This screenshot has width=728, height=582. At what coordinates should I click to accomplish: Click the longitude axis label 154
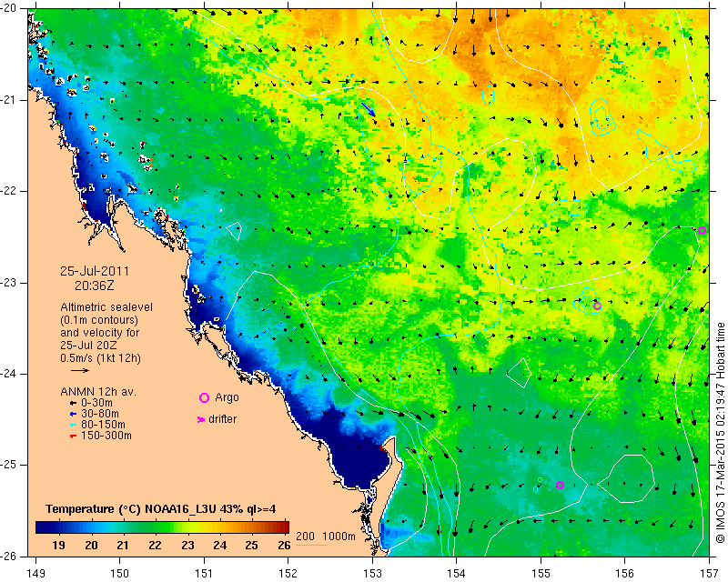click(x=457, y=573)
